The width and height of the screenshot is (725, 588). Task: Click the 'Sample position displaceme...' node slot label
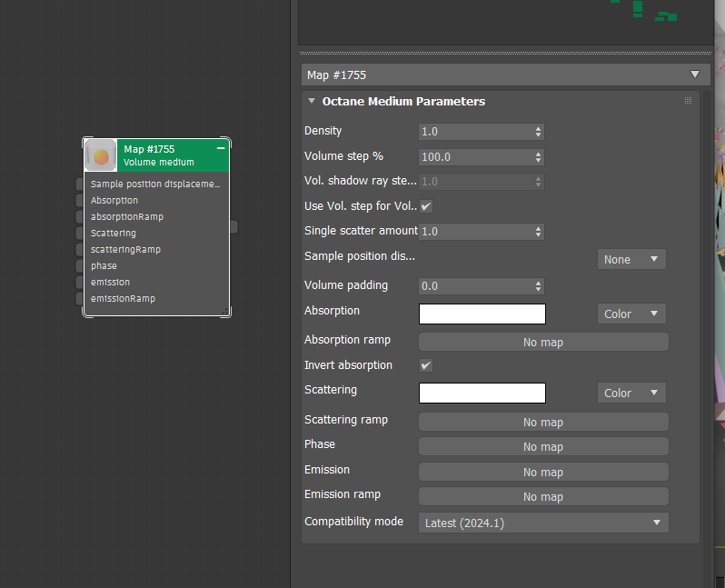click(x=155, y=184)
